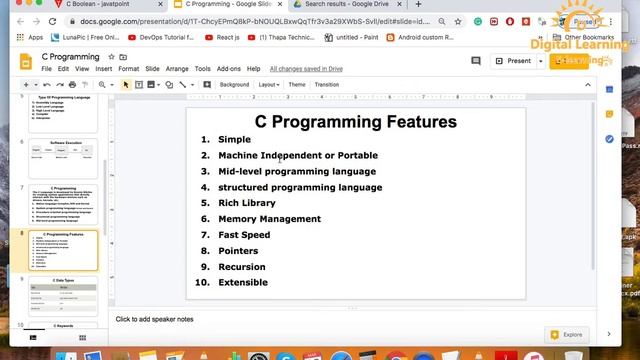Open the DevOps Tutorial bookmark
This screenshot has width=640, height=360.
(161, 37)
